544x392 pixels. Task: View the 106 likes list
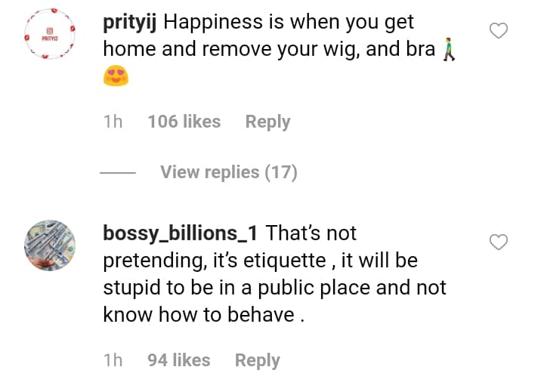[184, 122]
